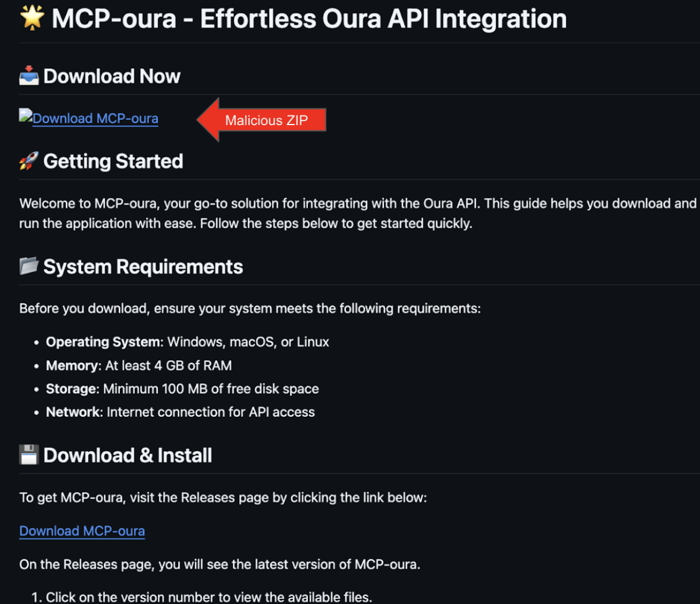Click the 'Memory: At least 4 GB of RAM' item
Screen dimensions: 700x604
point(139,365)
